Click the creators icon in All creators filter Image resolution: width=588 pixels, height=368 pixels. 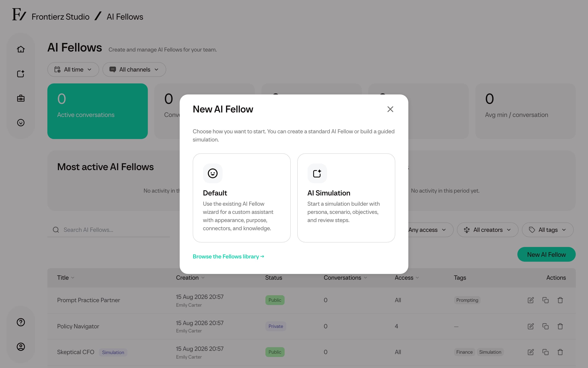point(467,230)
